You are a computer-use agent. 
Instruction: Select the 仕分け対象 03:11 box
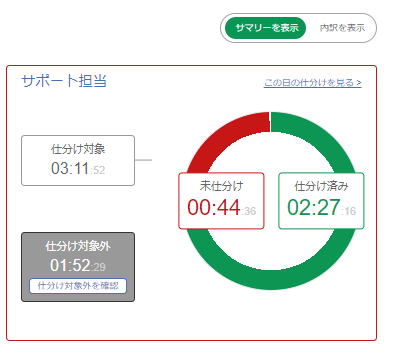coord(78,160)
